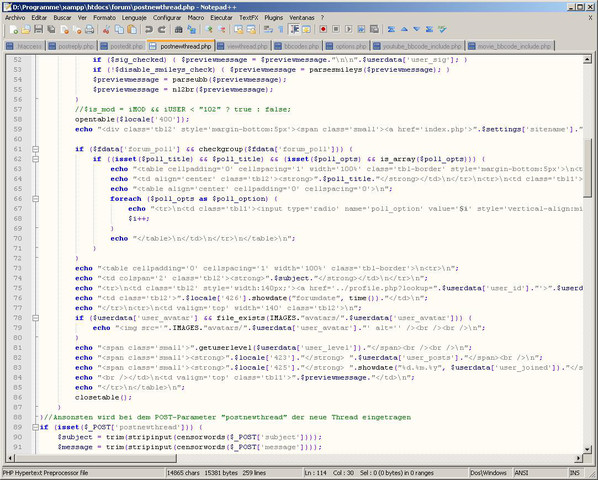Switch to the viewthread.php tab
The height and width of the screenshot is (480, 598).
click(243, 46)
